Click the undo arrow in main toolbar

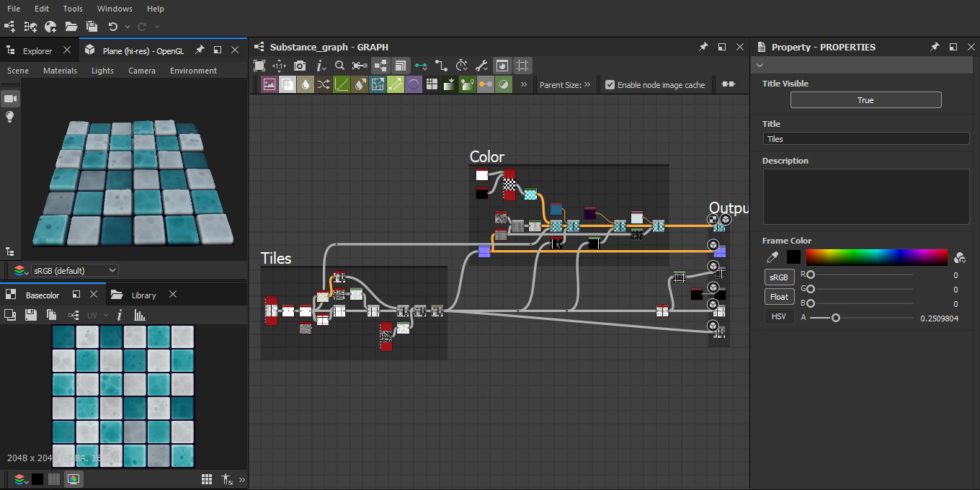[112, 27]
